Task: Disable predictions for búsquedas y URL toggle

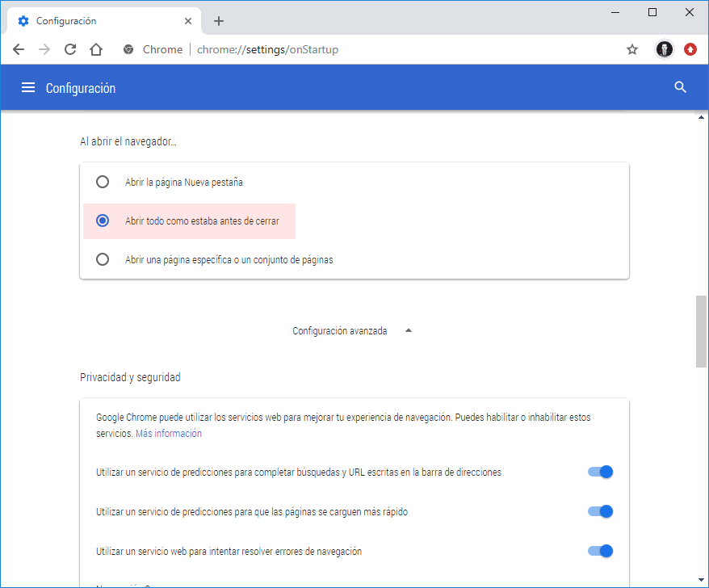Action: [601, 472]
